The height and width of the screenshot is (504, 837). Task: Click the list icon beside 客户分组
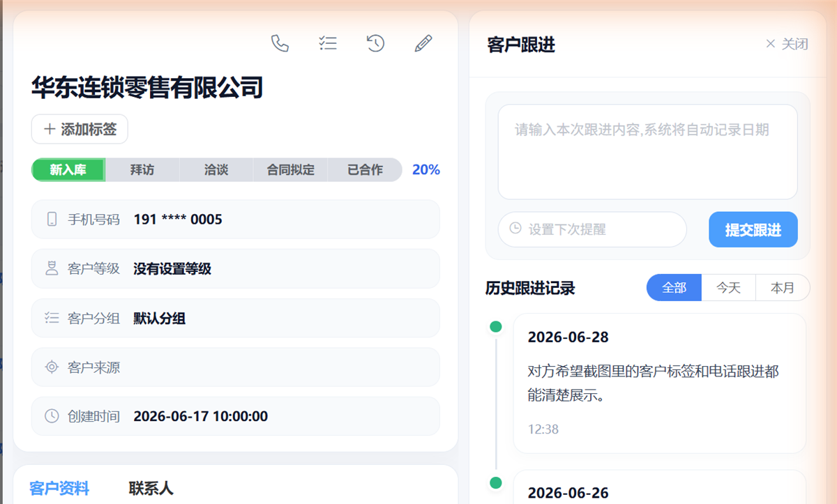click(x=52, y=318)
